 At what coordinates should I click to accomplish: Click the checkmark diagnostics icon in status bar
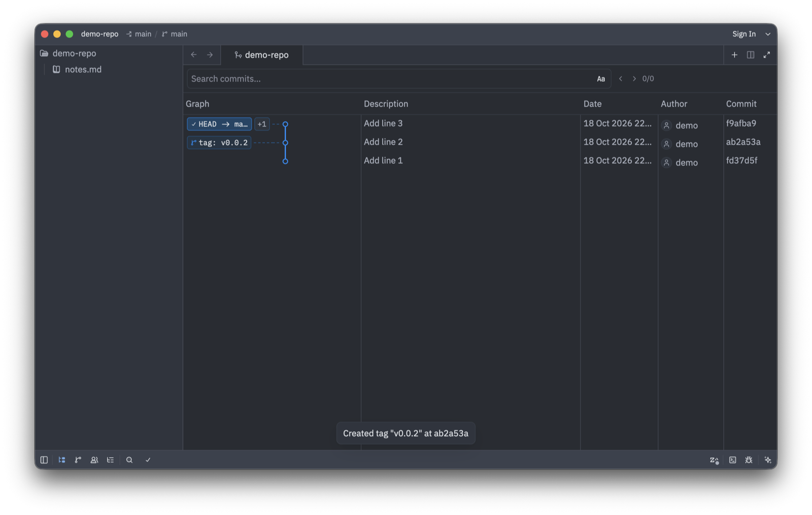148,460
